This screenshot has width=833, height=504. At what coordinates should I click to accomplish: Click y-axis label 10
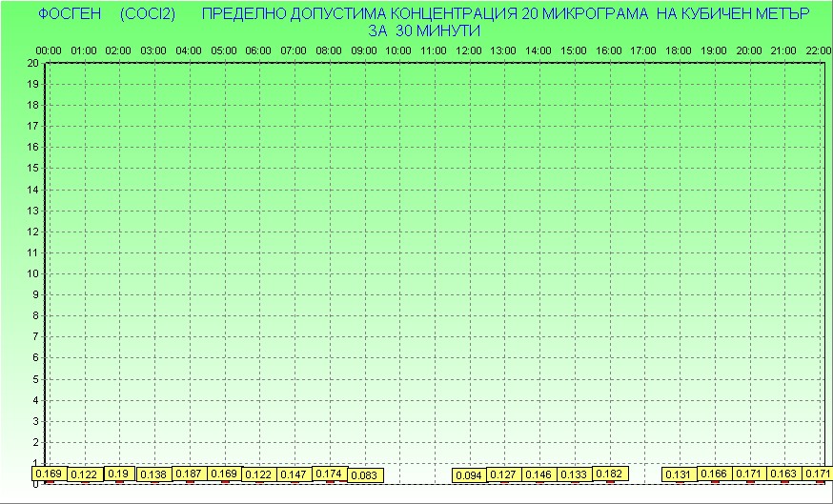32,273
